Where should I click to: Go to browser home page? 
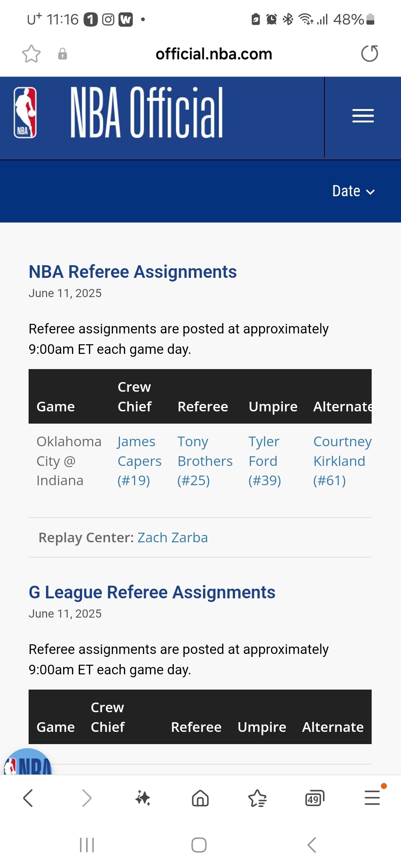point(200,798)
